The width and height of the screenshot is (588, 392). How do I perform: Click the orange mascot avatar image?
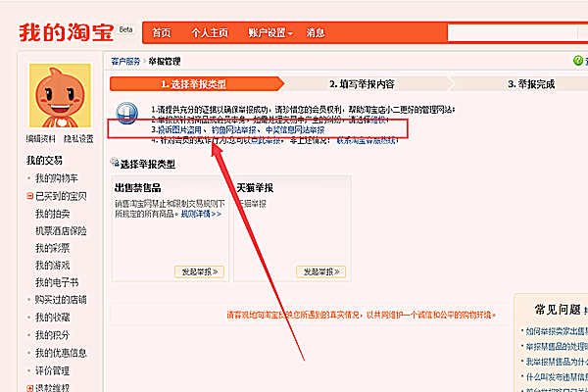(x=60, y=95)
